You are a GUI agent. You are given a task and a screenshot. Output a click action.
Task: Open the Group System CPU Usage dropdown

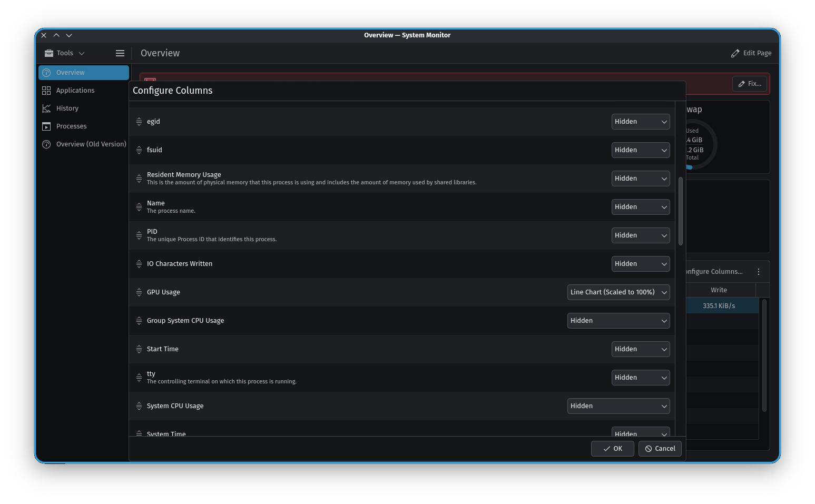pos(618,321)
